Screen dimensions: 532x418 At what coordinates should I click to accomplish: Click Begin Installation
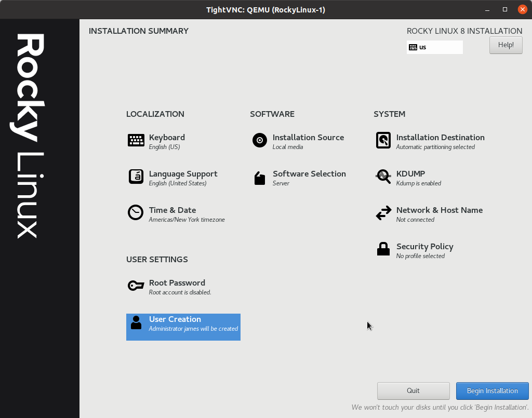pyautogui.click(x=493, y=391)
